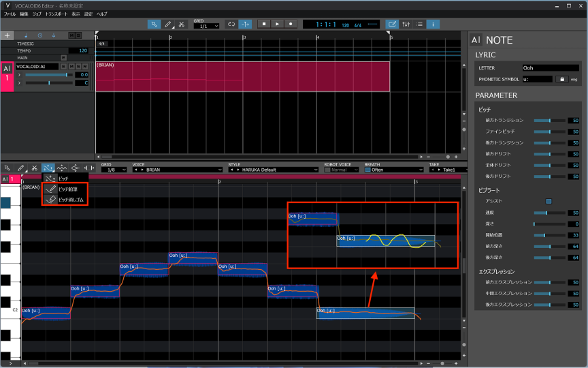Click the pitch tool icon in editor toolbar

pos(48,168)
